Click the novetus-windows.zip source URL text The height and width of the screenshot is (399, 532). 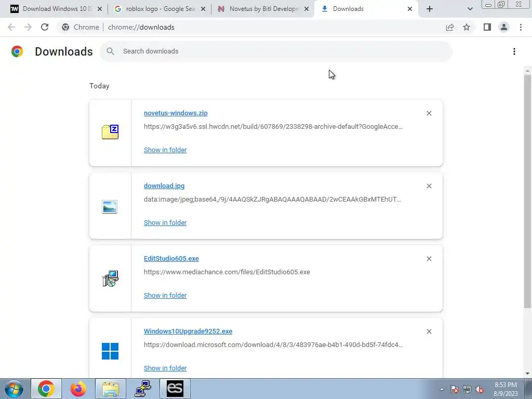coord(273,127)
